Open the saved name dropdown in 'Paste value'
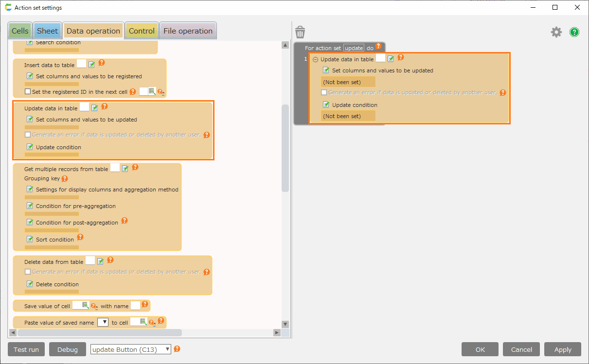The height and width of the screenshot is (364, 589). point(103,322)
